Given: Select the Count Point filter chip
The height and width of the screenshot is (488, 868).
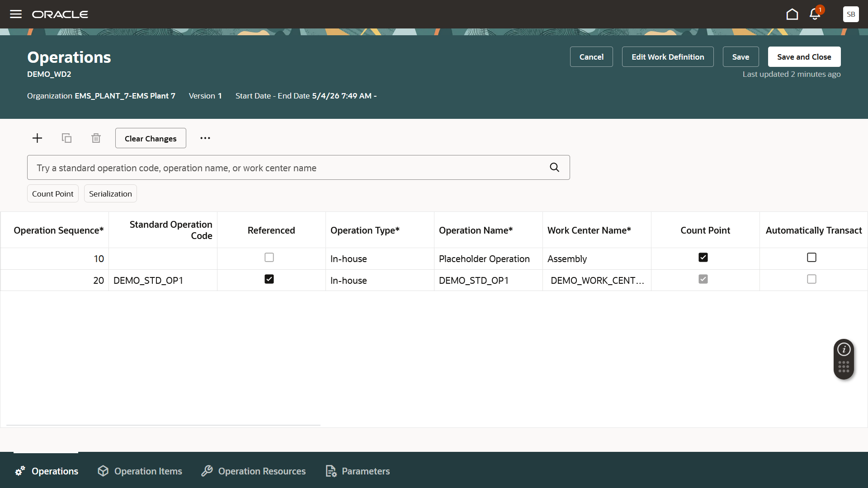Looking at the screenshot, I should [53, 194].
